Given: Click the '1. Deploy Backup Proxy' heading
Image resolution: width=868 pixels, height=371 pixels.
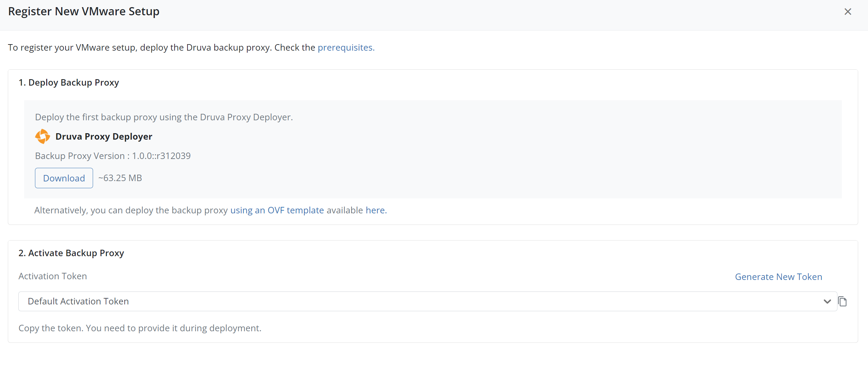Looking at the screenshot, I should 69,83.
